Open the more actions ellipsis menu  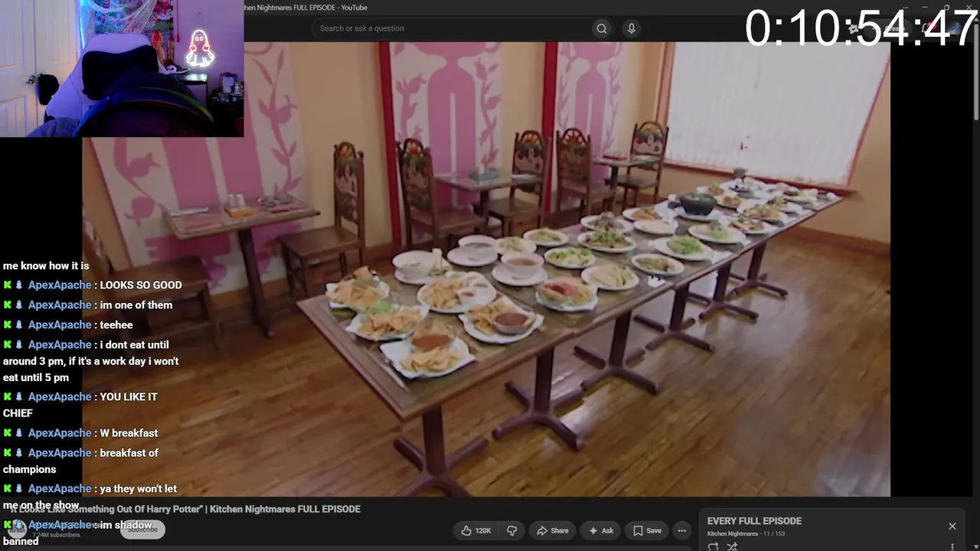point(682,530)
